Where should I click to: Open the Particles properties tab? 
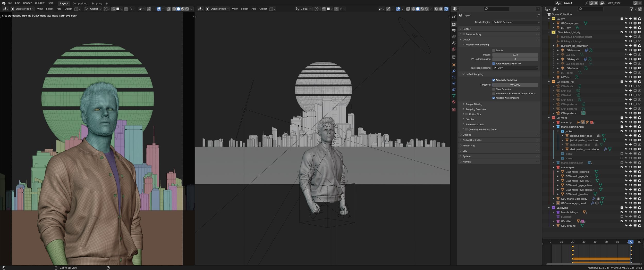coord(454,77)
